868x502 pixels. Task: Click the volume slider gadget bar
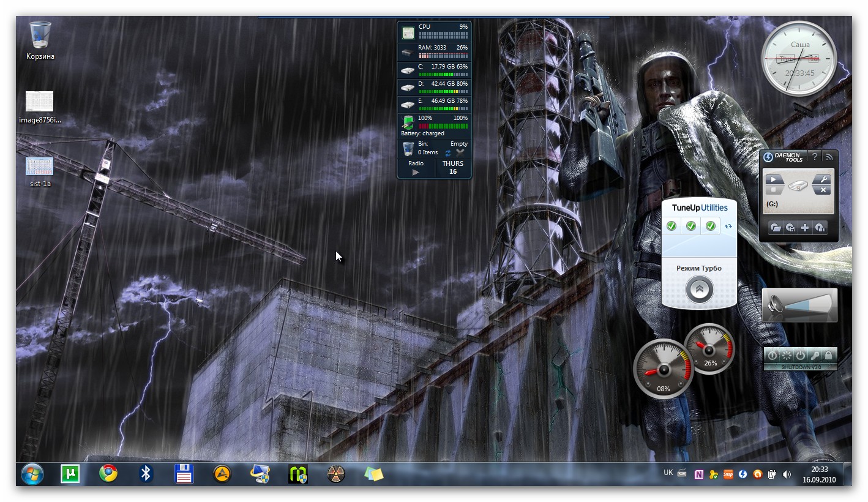[x=807, y=305]
